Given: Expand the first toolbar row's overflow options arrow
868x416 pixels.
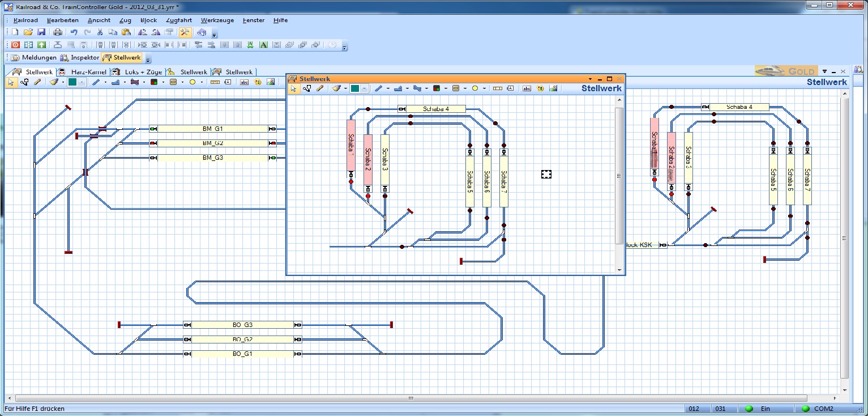Looking at the screenshot, I should coord(214,35).
